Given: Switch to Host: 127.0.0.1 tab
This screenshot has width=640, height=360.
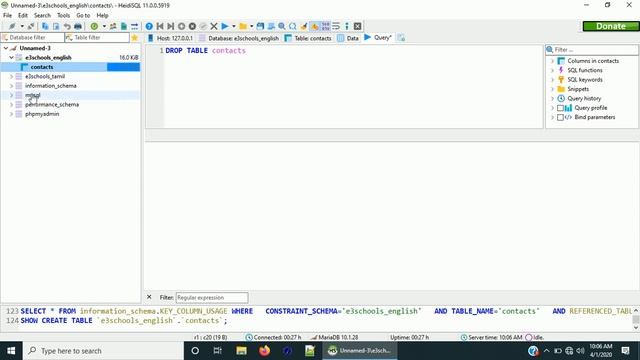Looking at the screenshot, I should (170, 38).
